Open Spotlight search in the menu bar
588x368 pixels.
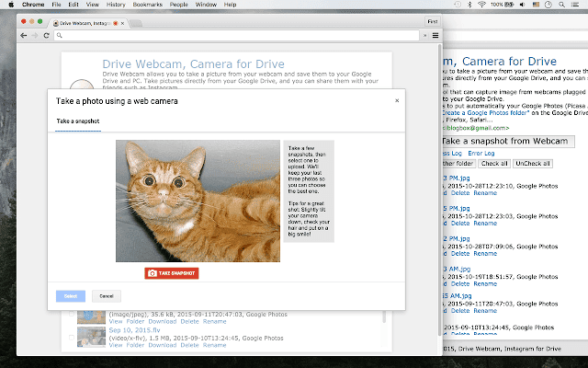coord(561,5)
